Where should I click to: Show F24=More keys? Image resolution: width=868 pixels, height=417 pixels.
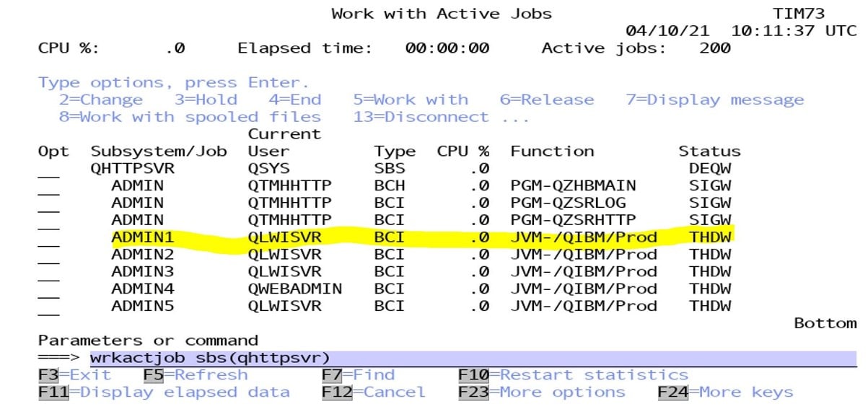click(x=724, y=392)
